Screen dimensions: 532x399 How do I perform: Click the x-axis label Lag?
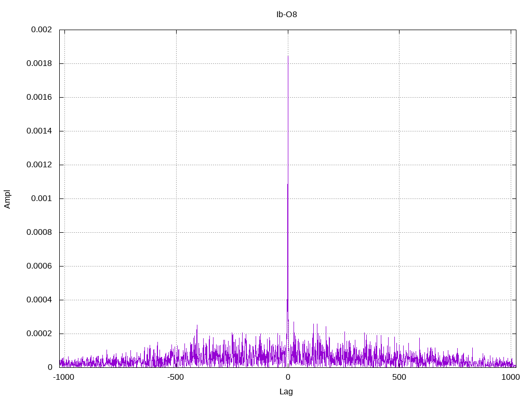coord(286,392)
